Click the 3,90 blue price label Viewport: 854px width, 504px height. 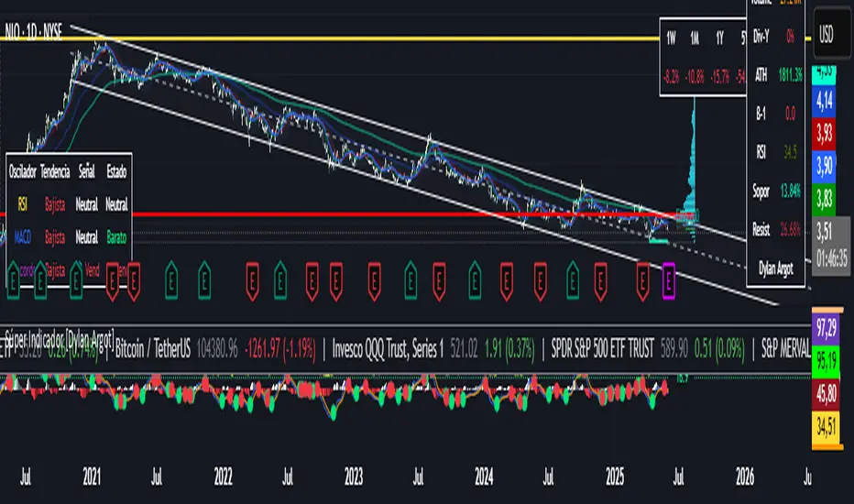pyautogui.click(x=824, y=166)
